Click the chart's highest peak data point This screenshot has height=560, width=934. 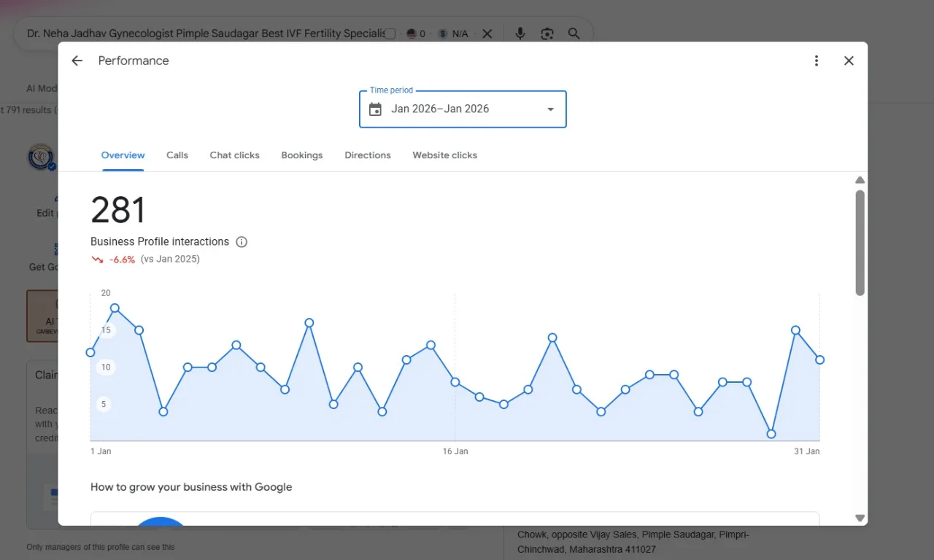point(115,308)
